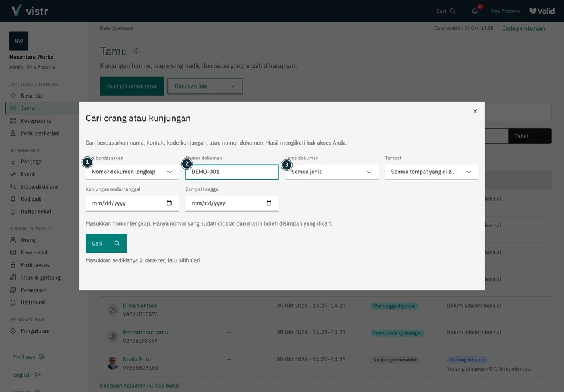Image resolution: width=564 pixels, height=392 pixels.
Task: Click the avatar icon next to Bima Santoso
Action: (113, 310)
